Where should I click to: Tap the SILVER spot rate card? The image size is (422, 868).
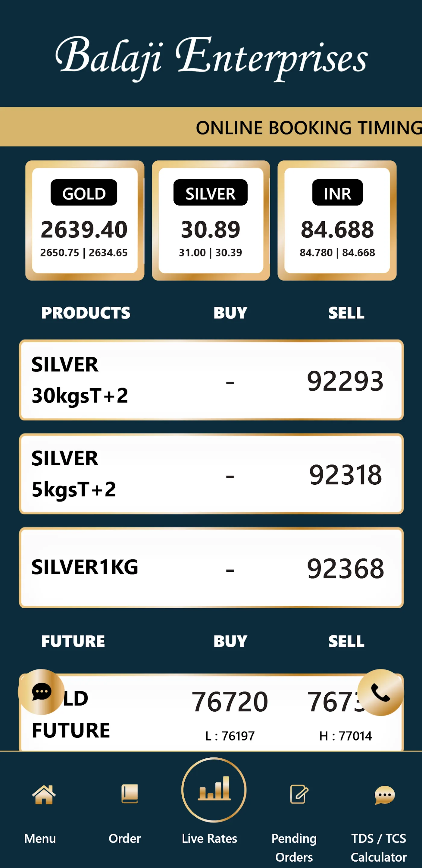tap(211, 220)
